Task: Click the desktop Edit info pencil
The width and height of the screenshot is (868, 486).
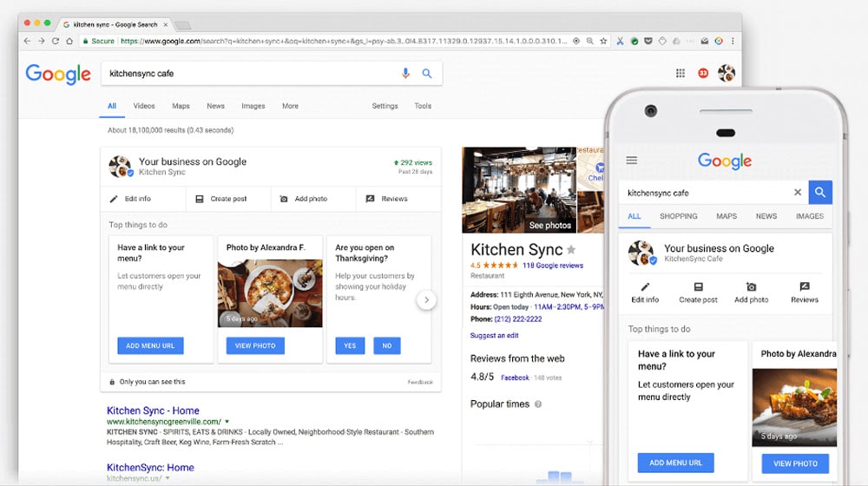Action: tap(114, 199)
